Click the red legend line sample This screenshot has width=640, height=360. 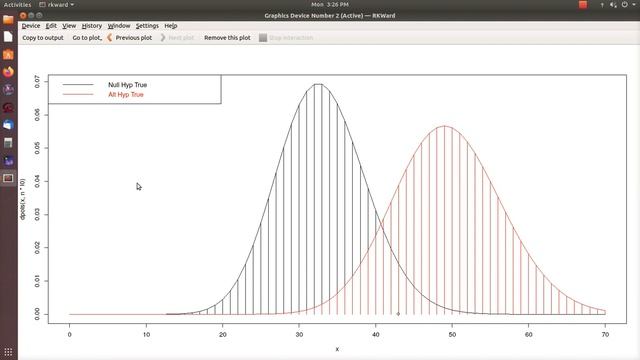(78, 95)
